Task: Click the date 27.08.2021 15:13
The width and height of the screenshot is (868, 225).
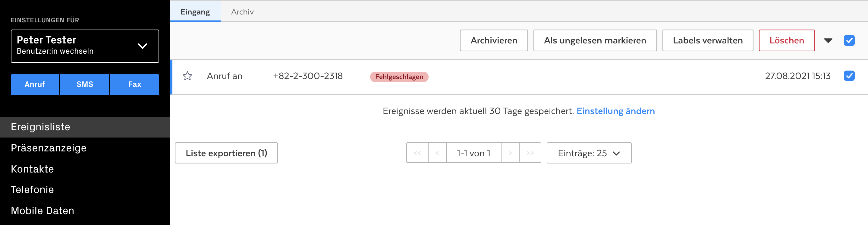Action: click(797, 76)
